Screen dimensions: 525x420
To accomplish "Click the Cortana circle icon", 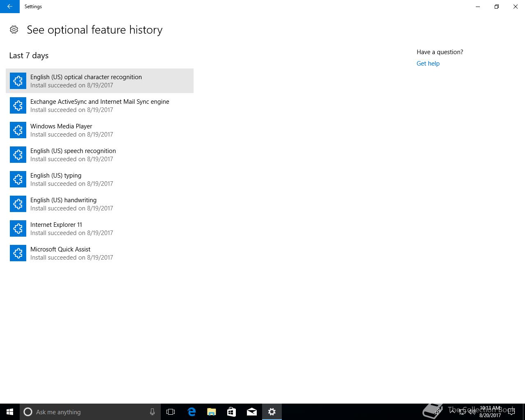I will click(x=28, y=412).
